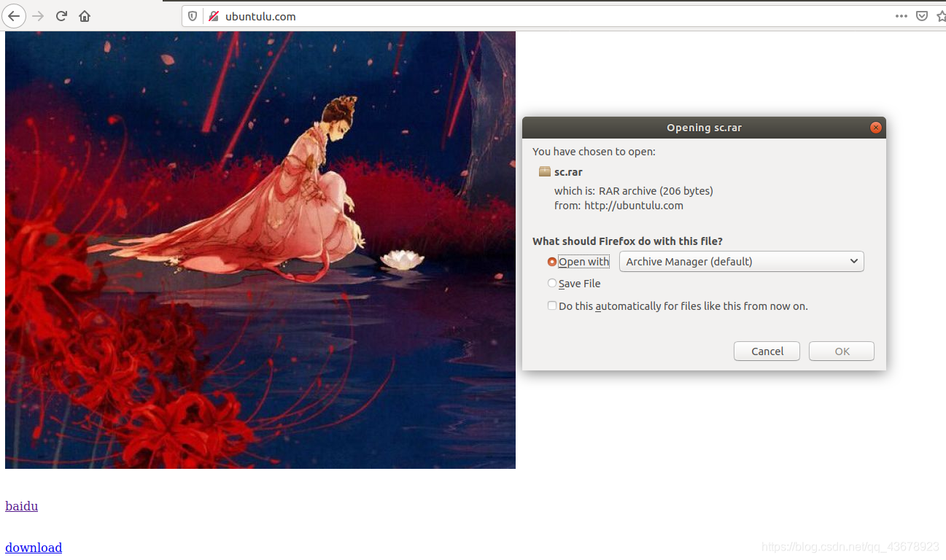The image size is (946, 560).
Task: Bookmark this page with the star
Action: tap(941, 16)
